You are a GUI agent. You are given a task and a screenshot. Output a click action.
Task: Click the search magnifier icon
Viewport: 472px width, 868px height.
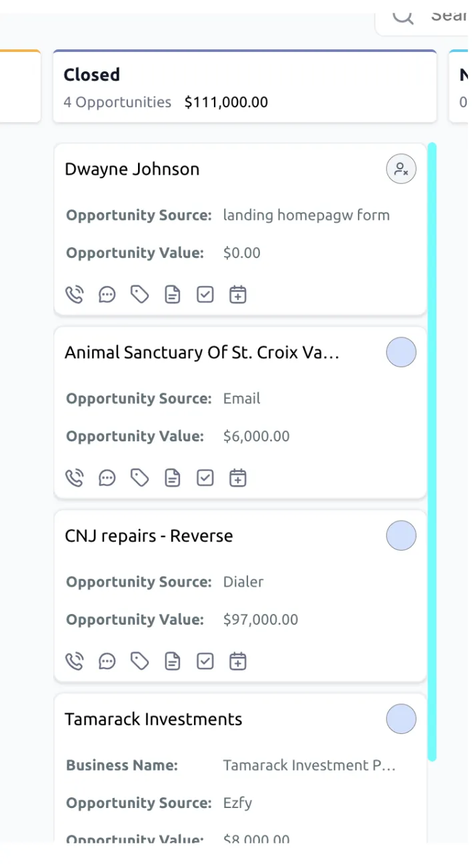[403, 16]
